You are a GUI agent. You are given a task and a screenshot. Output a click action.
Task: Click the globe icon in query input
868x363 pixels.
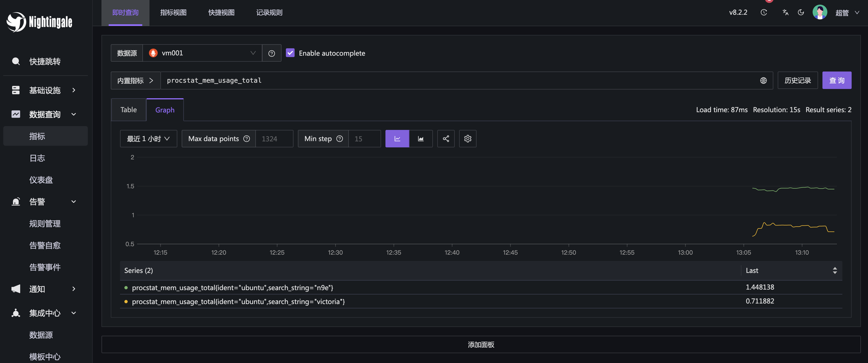click(x=763, y=81)
